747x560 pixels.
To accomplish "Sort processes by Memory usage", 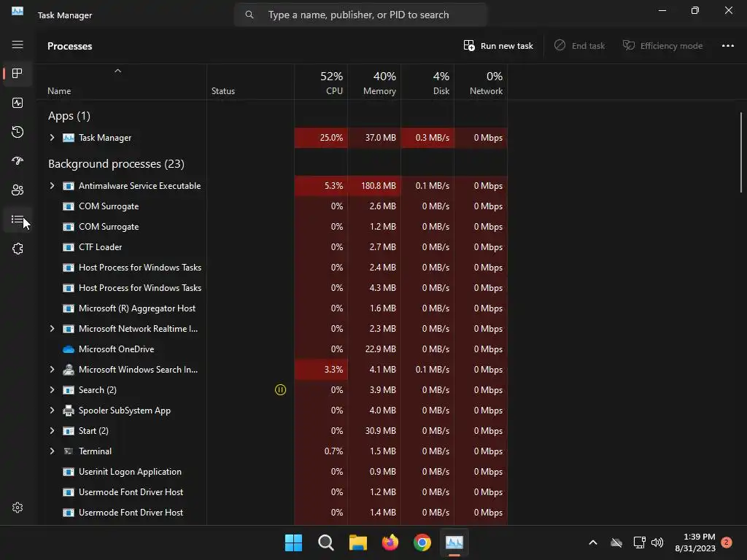I will tap(374, 82).
